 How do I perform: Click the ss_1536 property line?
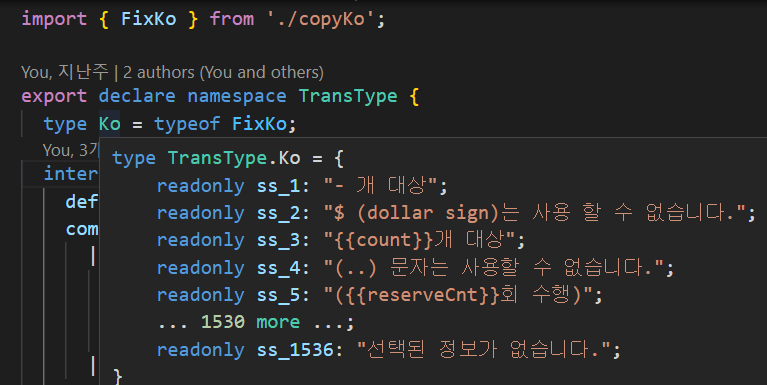coord(389,350)
